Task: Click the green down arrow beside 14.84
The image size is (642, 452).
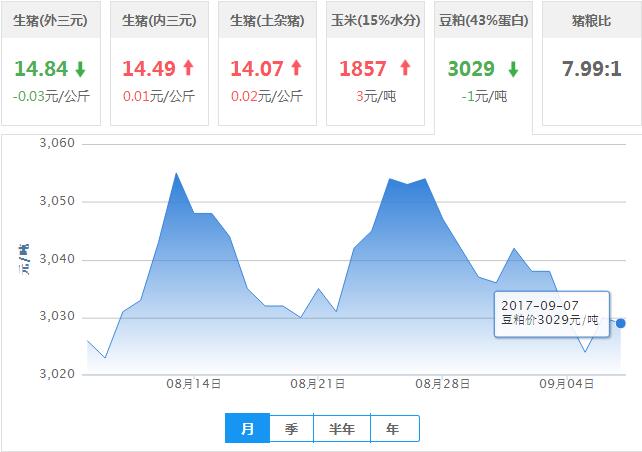Action: [x=80, y=69]
